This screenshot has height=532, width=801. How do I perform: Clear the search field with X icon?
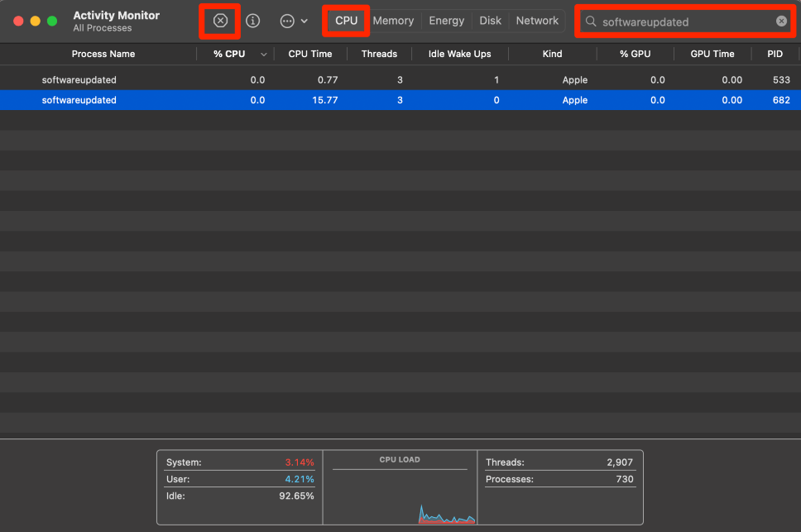[781, 22]
